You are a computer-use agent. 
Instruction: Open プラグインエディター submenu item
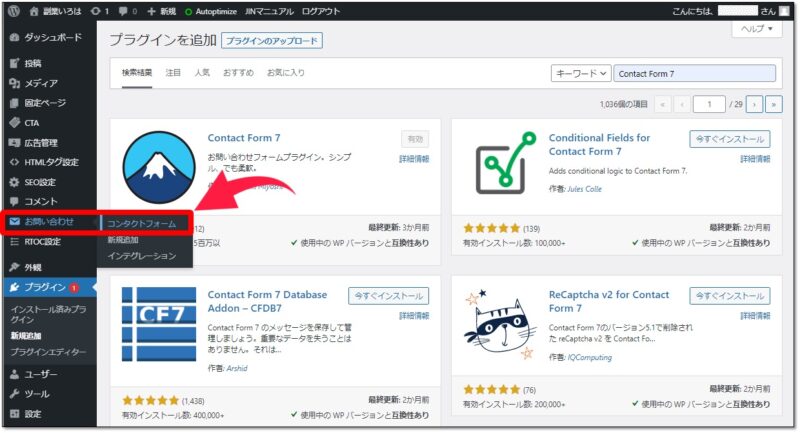click(48, 352)
